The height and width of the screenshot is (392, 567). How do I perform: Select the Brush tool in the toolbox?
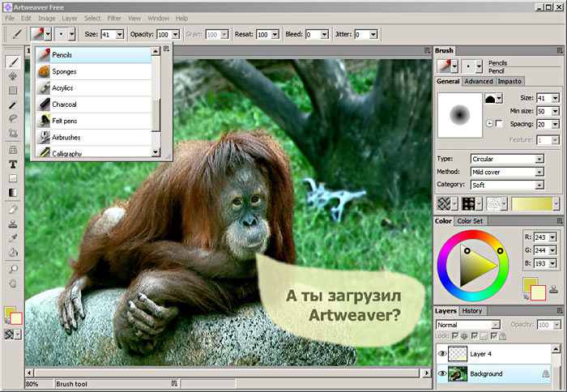(13, 62)
